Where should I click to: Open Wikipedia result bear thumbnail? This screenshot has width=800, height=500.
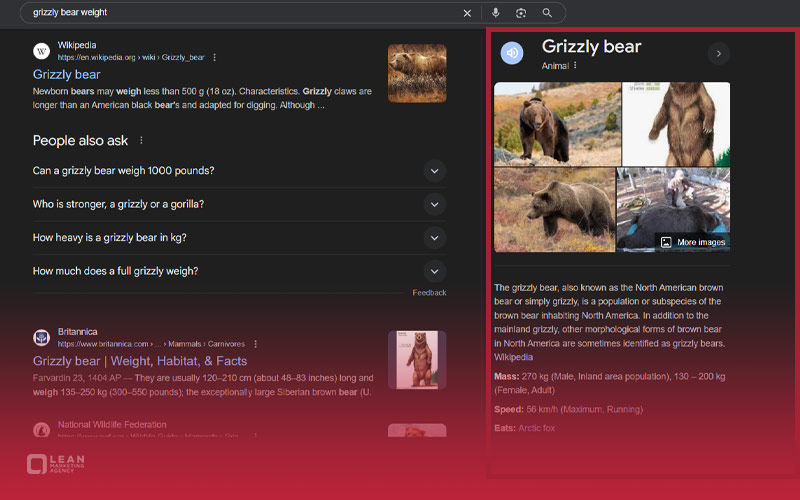[417, 73]
